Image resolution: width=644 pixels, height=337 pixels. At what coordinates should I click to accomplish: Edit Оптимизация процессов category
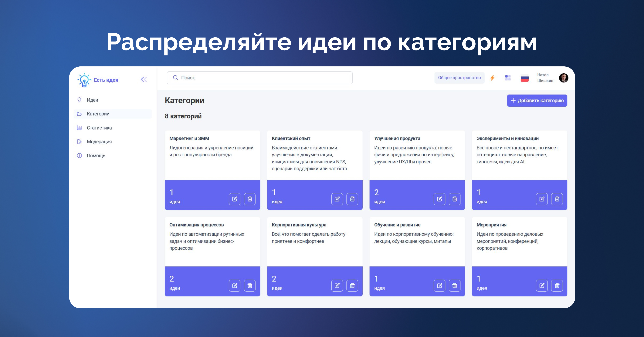pyautogui.click(x=235, y=285)
